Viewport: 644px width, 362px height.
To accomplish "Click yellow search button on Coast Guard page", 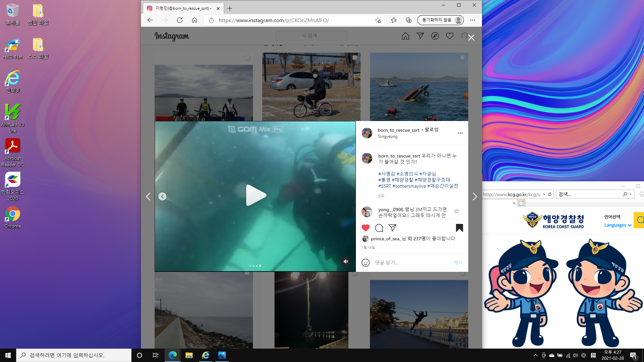I will click(639, 220).
